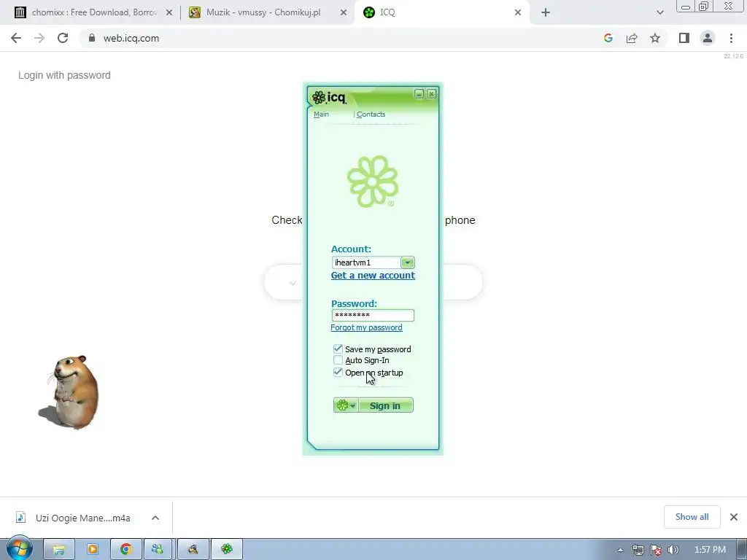Open the ICQ Contacts menu
747x560 pixels.
tap(371, 114)
